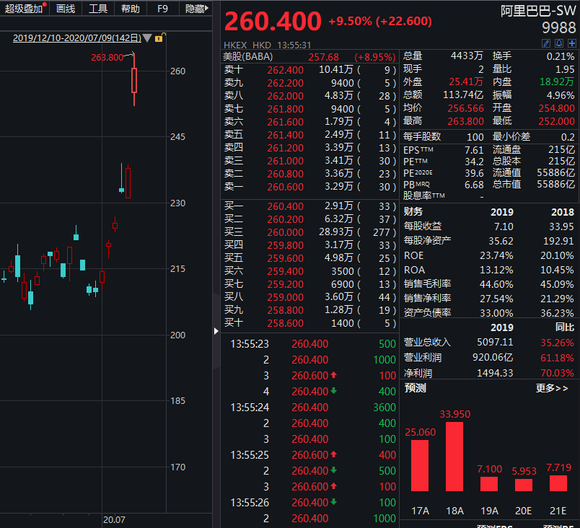Select the 17A forecast bar 25.060
Screen dimensions: 580x528
(x=420, y=465)
